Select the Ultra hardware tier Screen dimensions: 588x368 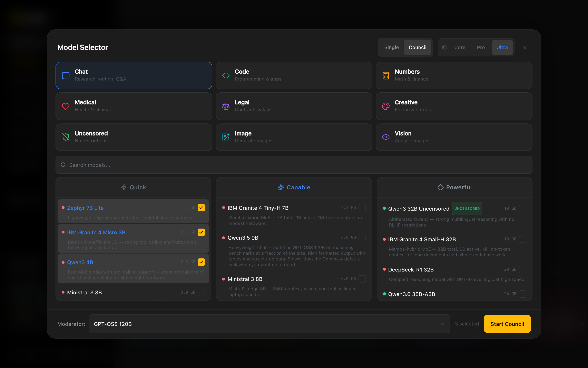[x=502, y=47]
